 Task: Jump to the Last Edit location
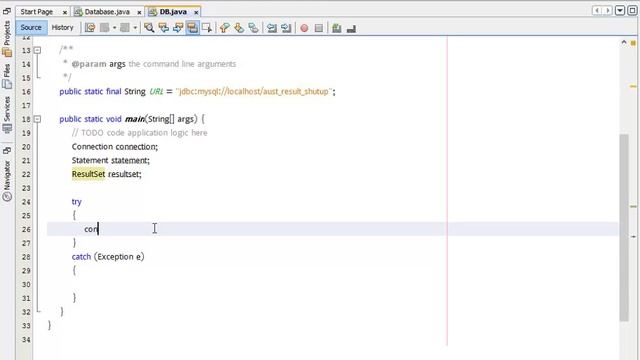click(90, 28)
